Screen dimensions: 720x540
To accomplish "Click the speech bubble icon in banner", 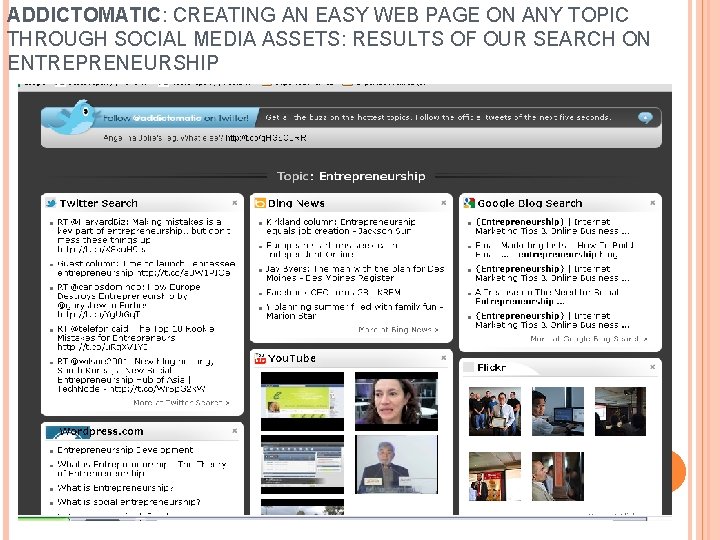I will [645, 118].
